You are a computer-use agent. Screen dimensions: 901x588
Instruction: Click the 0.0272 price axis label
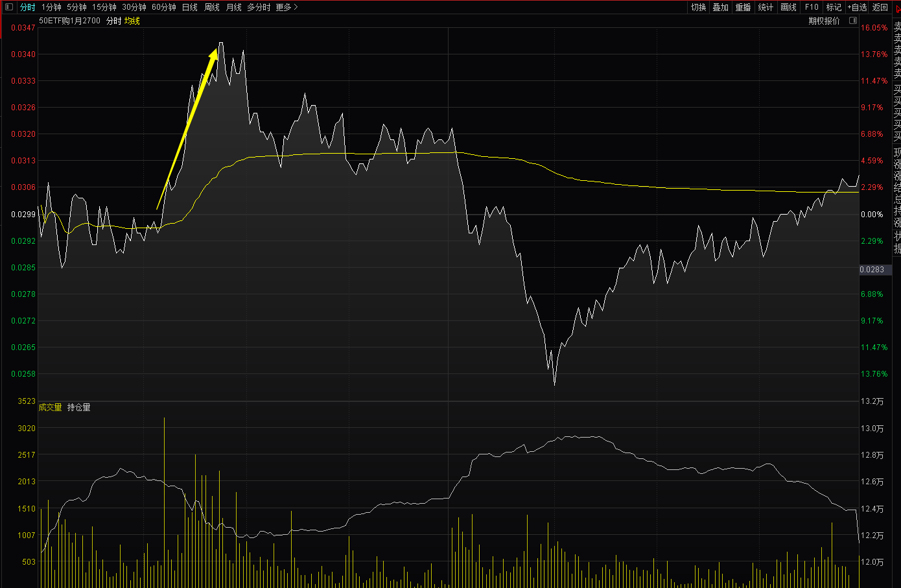23,321
